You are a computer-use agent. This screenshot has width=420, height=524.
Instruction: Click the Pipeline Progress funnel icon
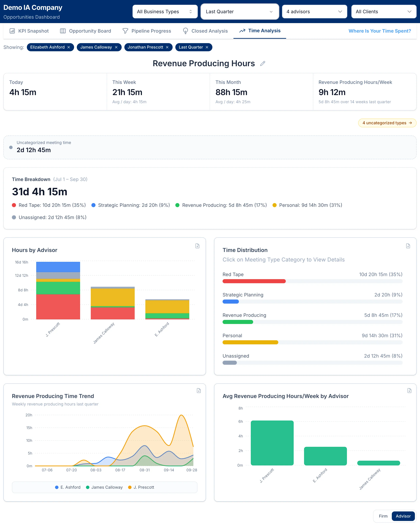point(125,31)
